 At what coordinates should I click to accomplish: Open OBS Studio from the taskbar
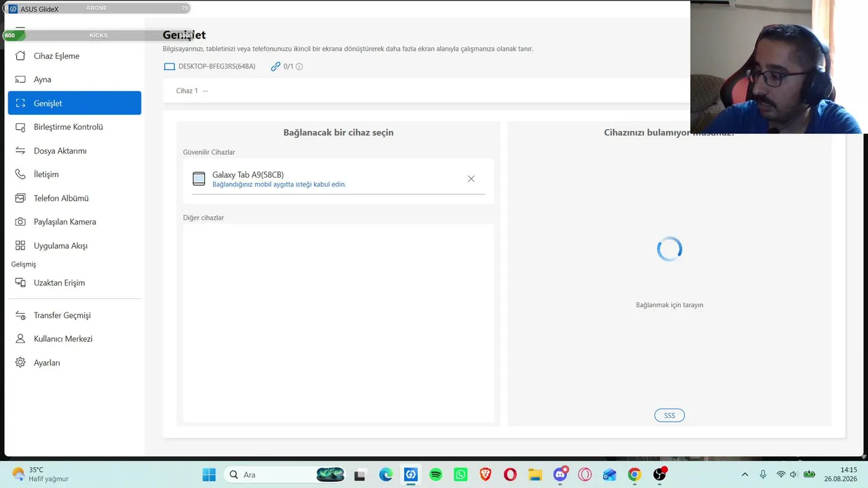tap(660, 474)
